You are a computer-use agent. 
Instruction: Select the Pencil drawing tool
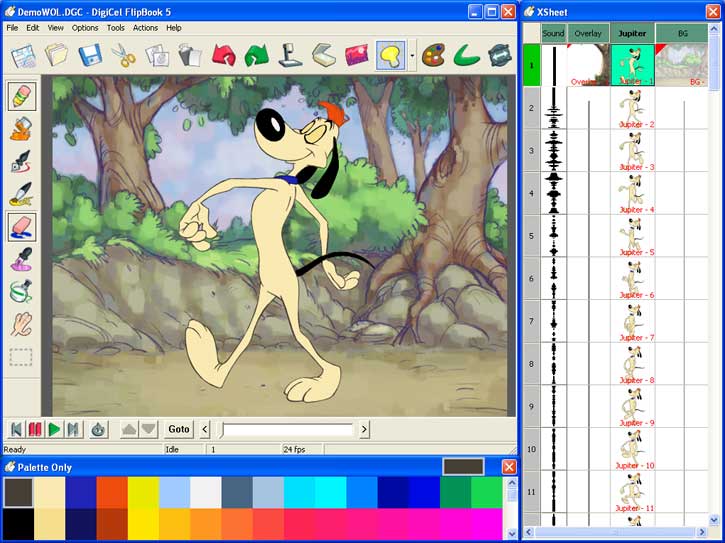point(22,96)
